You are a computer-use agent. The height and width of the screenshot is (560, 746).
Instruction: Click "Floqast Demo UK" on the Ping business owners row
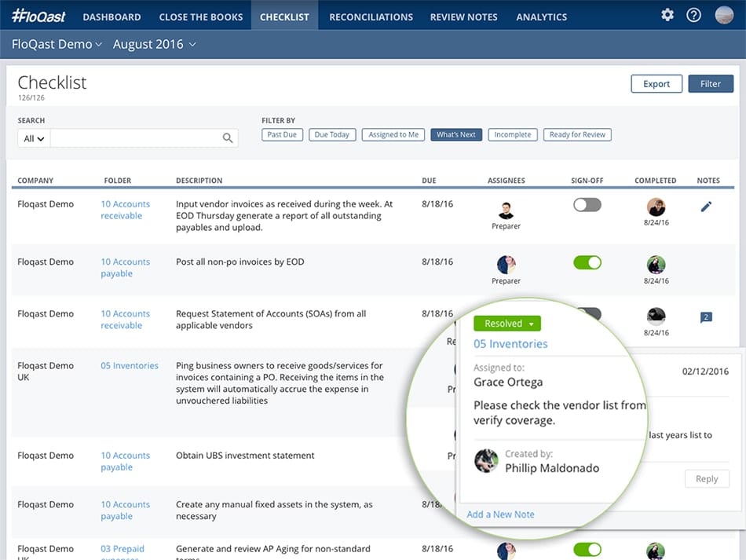coord(46,372)
